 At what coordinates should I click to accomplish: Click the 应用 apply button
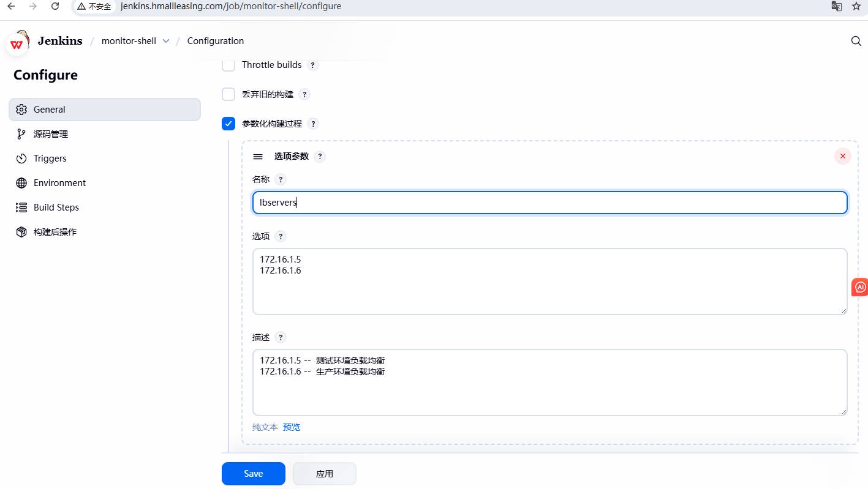(324, 473)
